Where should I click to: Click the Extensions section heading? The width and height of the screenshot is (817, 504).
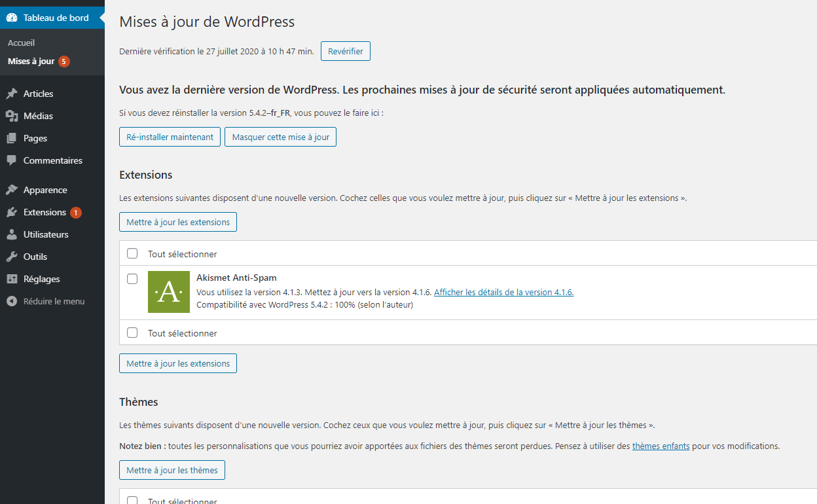click(x=146, y=175)
